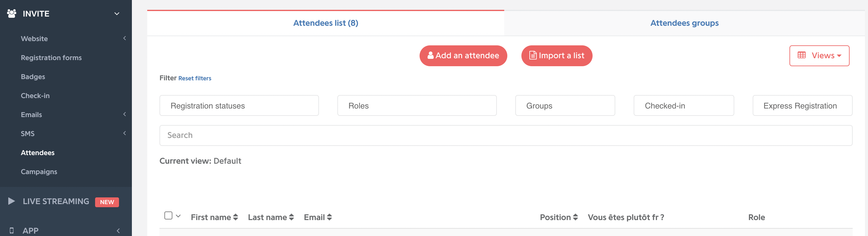
Task: Open Registration forms in the sidebar
Action: point(51,58)
